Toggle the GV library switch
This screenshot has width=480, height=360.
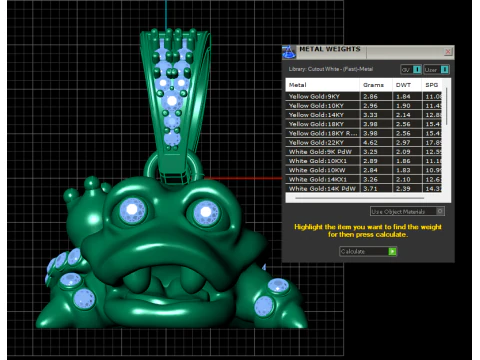(411, 69)
